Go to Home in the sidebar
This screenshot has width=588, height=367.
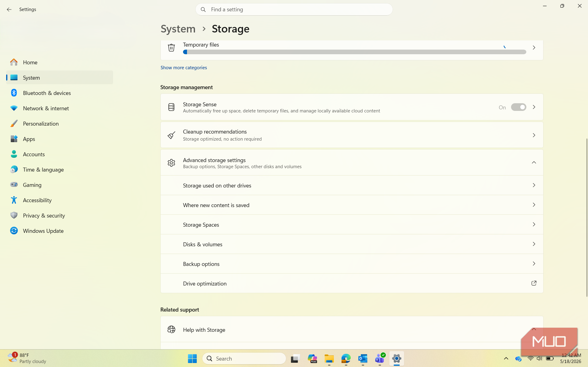(x=59, y=62)
